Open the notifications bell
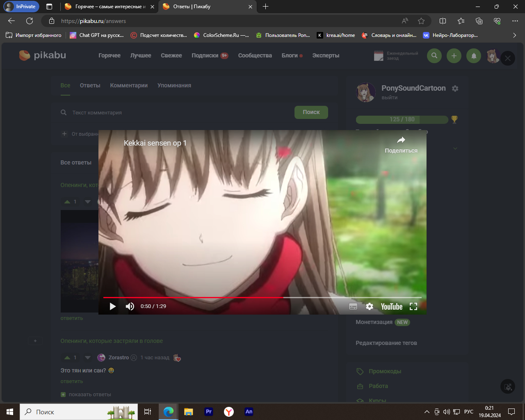Screen dimensions: 525x420 click(474, 56)
